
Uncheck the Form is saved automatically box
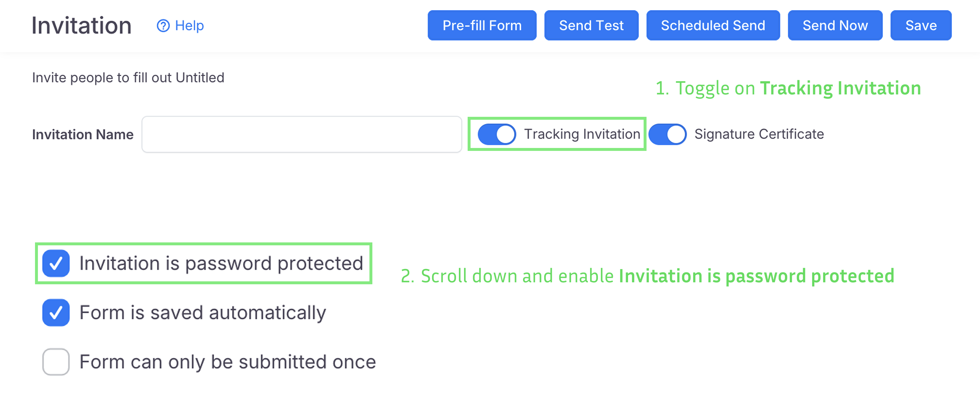(56, 312)
